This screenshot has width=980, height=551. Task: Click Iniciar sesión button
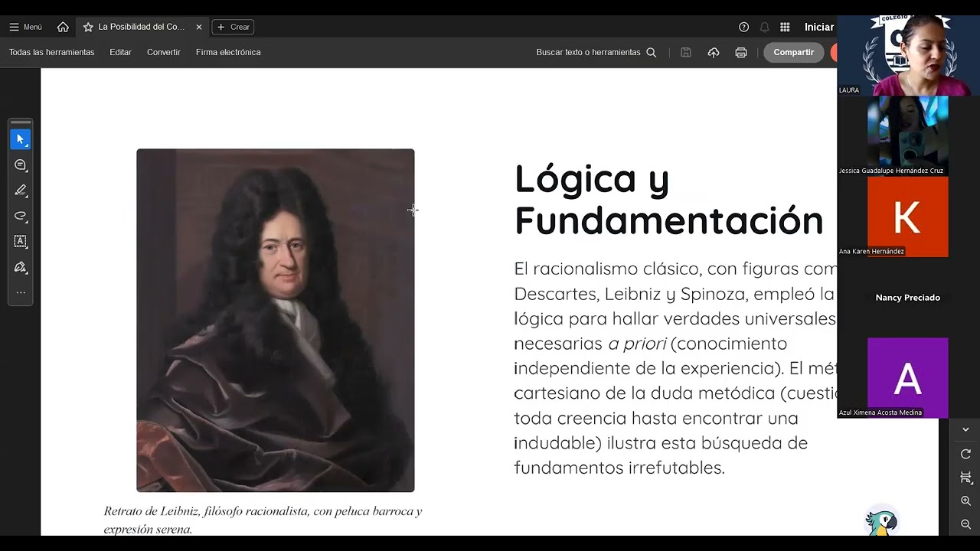click(819, 27)
